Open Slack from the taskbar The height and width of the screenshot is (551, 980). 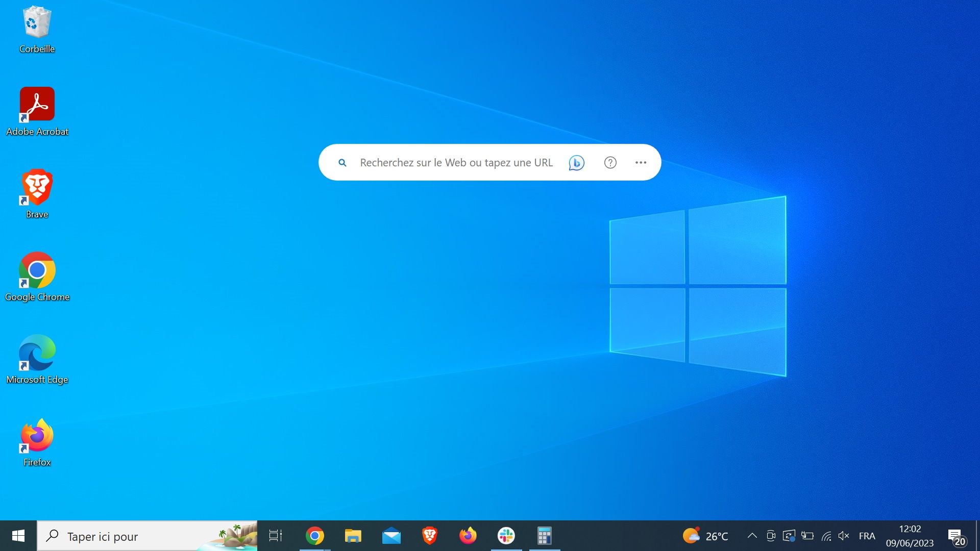point(506,536)
